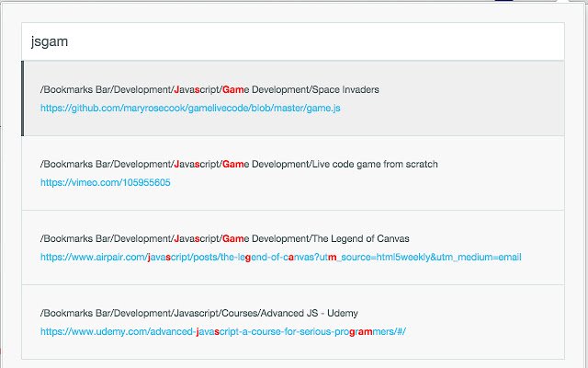Open the github.com gamelivecode game.js link

pyautogui.click(x=190, y=109)
